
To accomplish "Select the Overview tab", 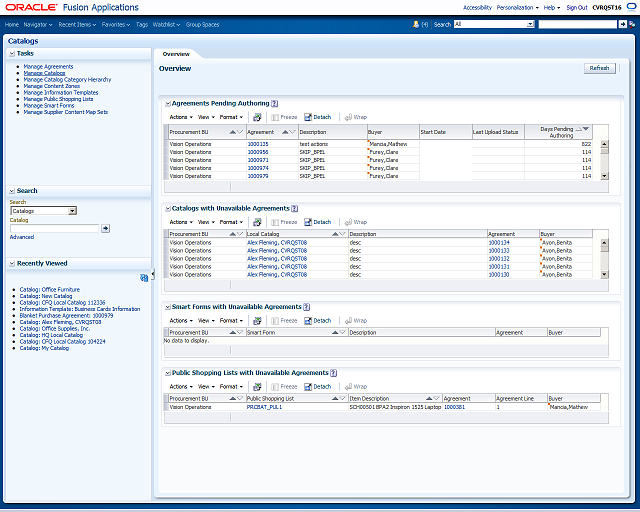I will (x=176, y=54).
